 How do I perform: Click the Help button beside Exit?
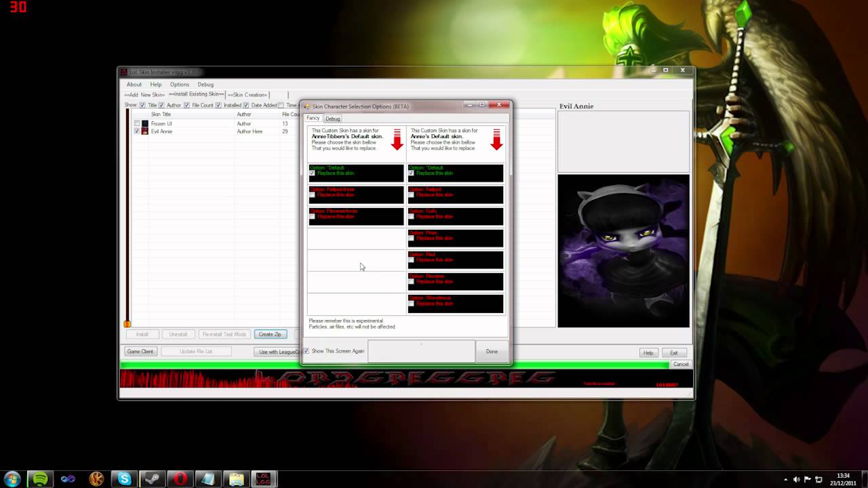[648, 353]
